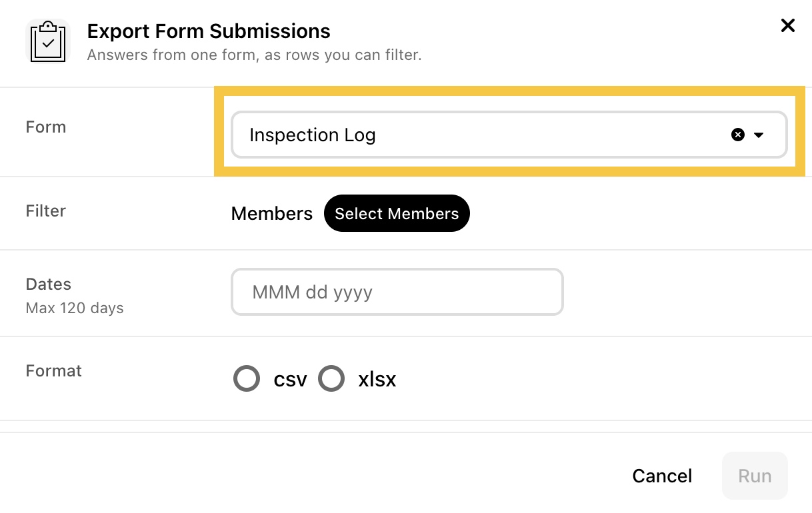
Task: Select the xlsx radio button
Action: (331, 378)
